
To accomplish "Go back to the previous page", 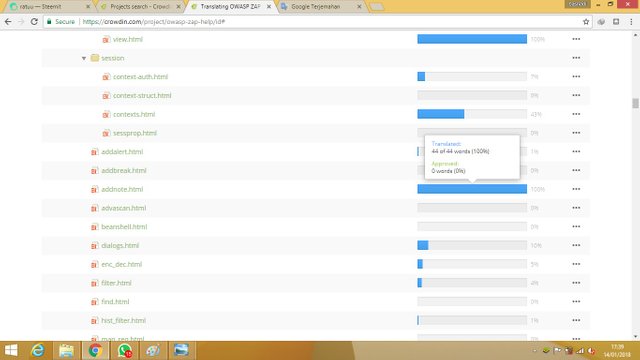I will (8, 22).
